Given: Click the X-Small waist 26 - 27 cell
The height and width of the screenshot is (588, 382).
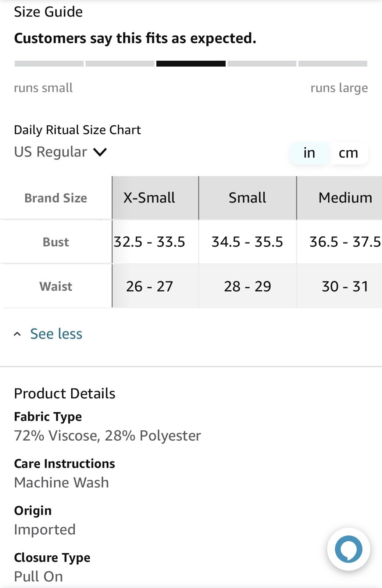Looking at the screenshot, I should pos(149,286).
